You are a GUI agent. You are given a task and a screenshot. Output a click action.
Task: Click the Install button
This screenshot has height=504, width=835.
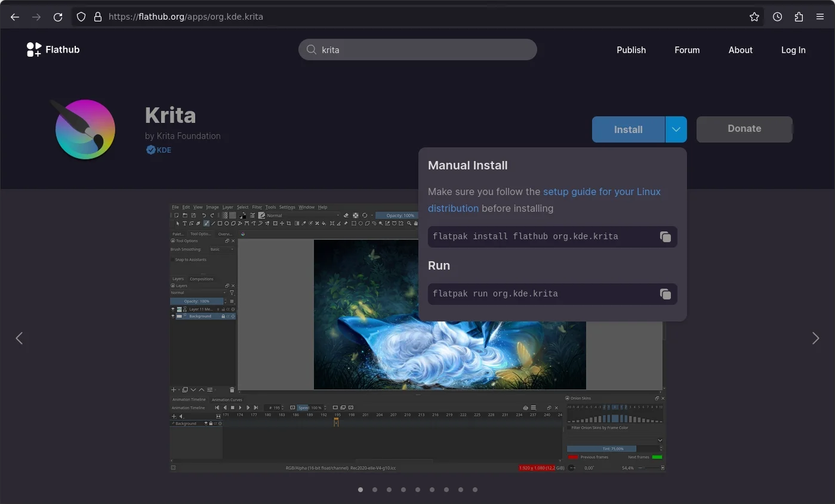[x=628, y=129]
